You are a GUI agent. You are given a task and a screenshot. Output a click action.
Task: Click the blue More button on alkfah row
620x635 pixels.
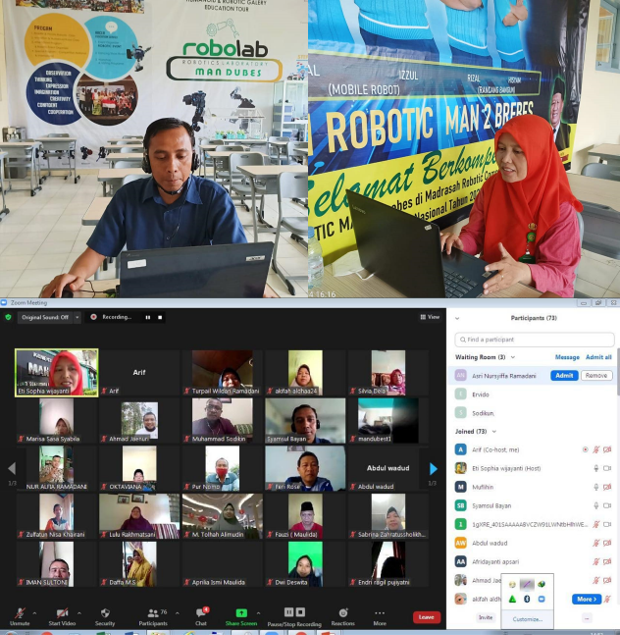[586, 599]
